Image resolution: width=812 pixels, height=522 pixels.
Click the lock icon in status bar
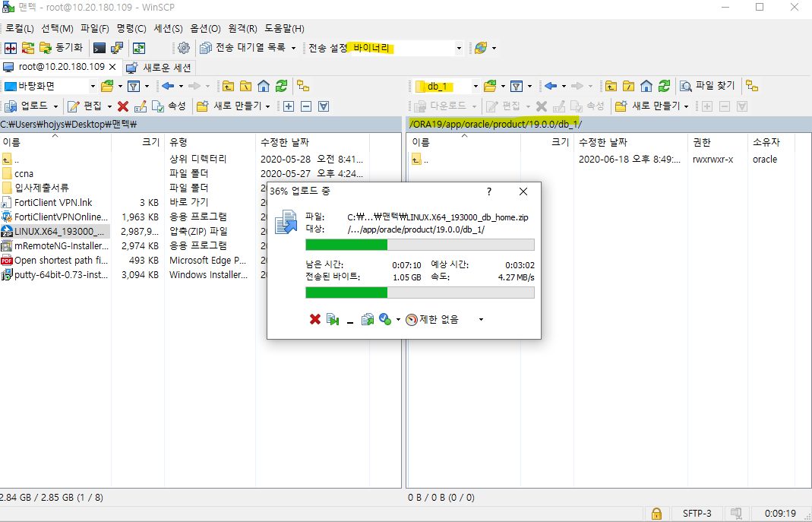pos(656,514)
